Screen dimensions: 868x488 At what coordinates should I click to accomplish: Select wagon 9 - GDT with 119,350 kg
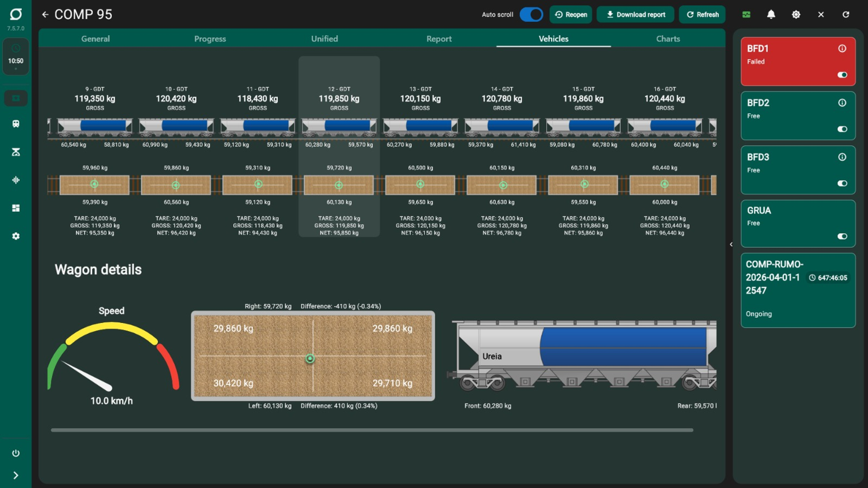click(x=95, y=146)
